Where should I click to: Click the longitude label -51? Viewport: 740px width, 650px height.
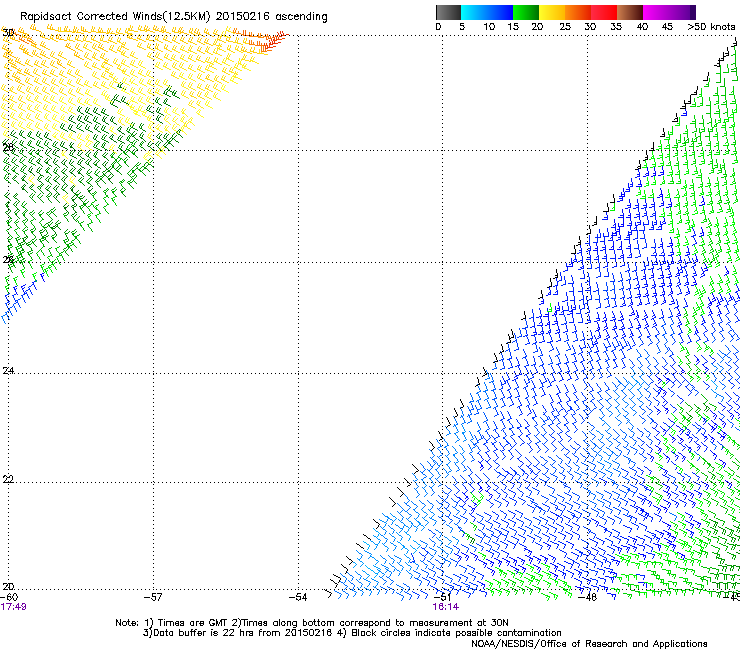443,596
